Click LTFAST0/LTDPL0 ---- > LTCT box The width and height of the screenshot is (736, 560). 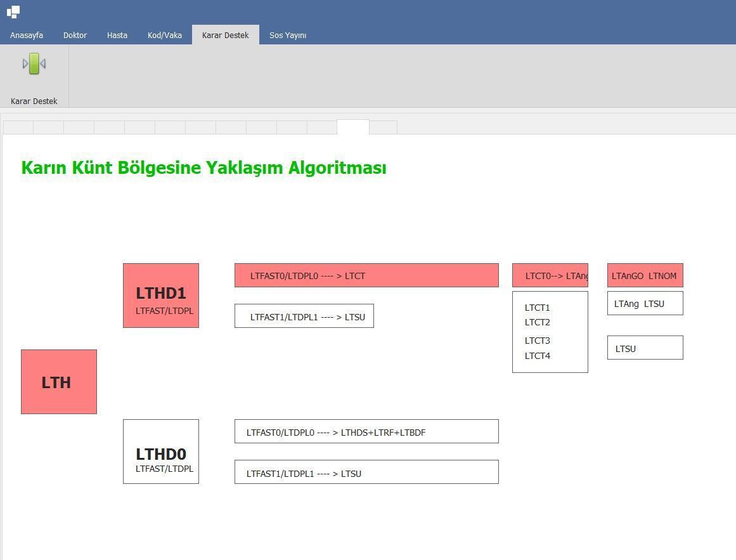pos(366,275)
